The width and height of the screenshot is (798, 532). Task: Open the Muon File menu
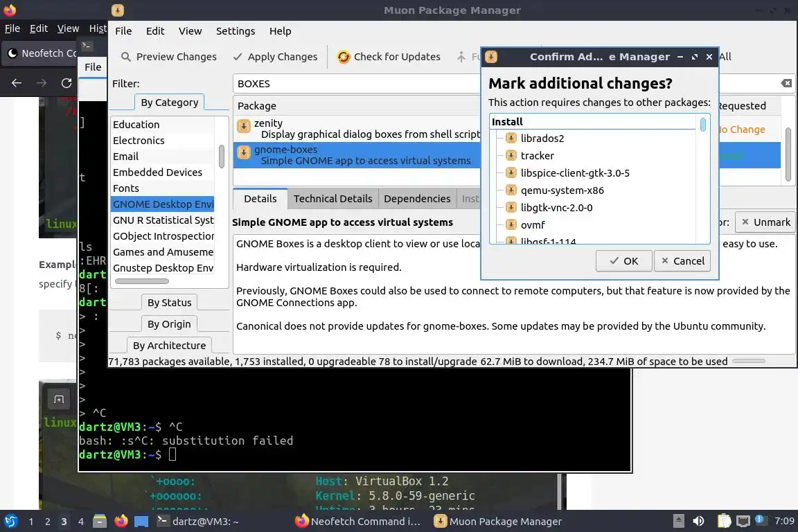[x=123, y=31]
